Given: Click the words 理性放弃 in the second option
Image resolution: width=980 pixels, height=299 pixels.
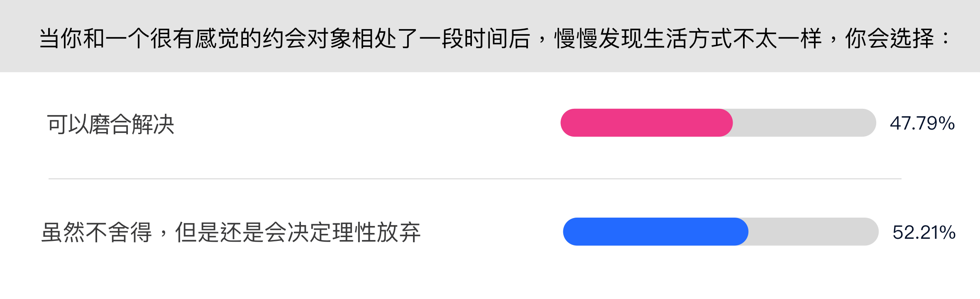Looking at the screenshot, I should pos(376,232).
